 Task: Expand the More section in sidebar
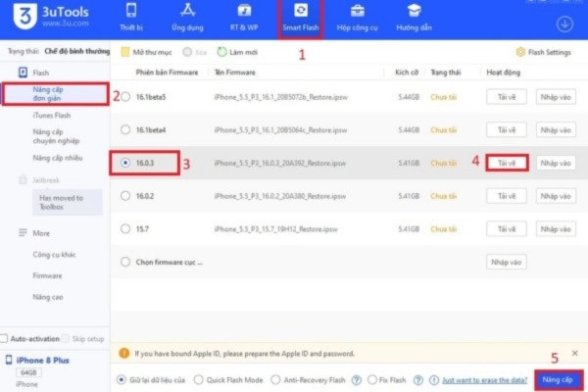point(39,232)
